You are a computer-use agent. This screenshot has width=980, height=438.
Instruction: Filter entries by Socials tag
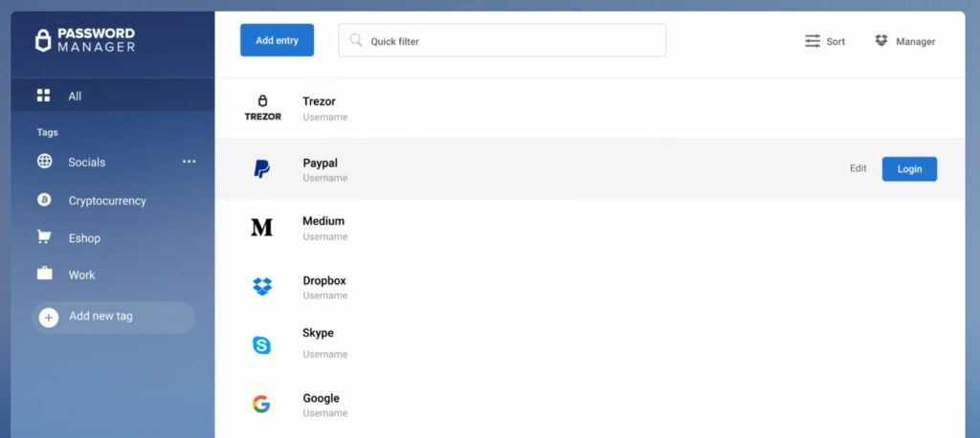coord(87,162)
